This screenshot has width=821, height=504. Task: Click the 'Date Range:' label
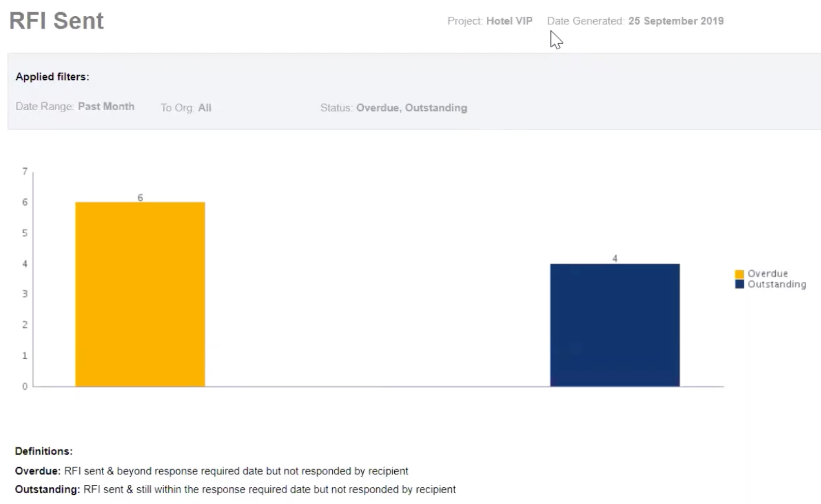click(45, 106)
